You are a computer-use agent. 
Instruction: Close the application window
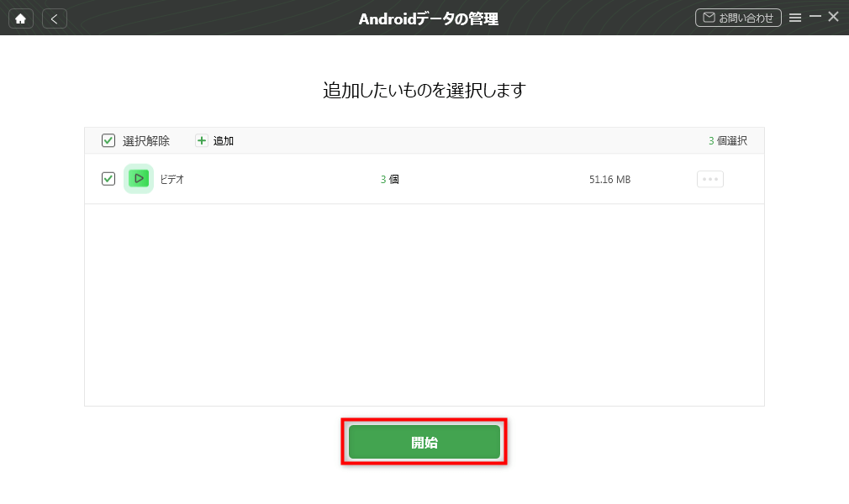tap(833, 17)
